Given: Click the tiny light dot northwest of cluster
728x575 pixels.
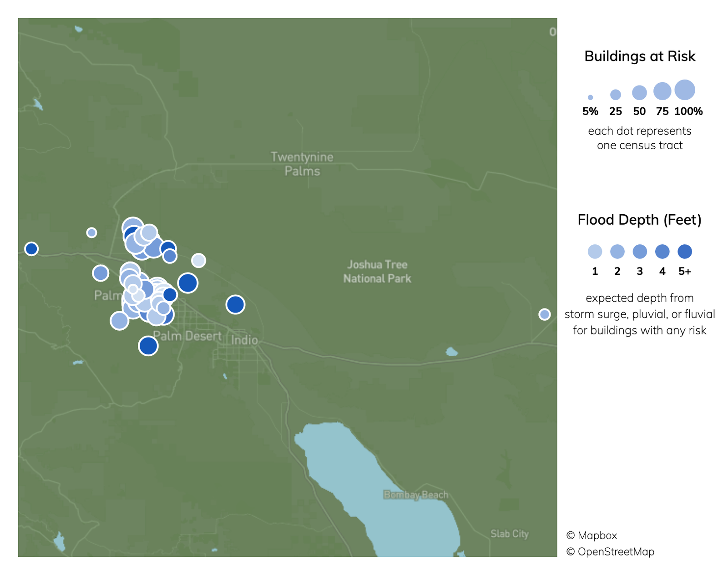Looking at the screenshot, I should click(x=91, y=232).
